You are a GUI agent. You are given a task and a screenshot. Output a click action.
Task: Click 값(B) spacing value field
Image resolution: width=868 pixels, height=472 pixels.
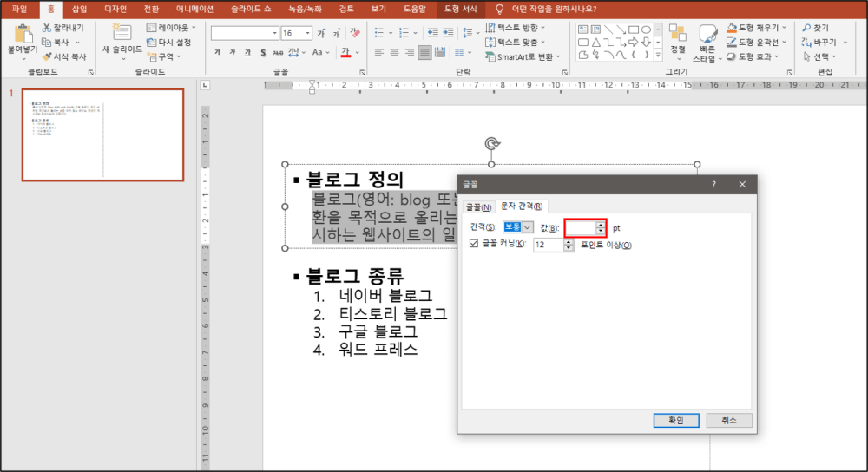click(x=581, y=228)
